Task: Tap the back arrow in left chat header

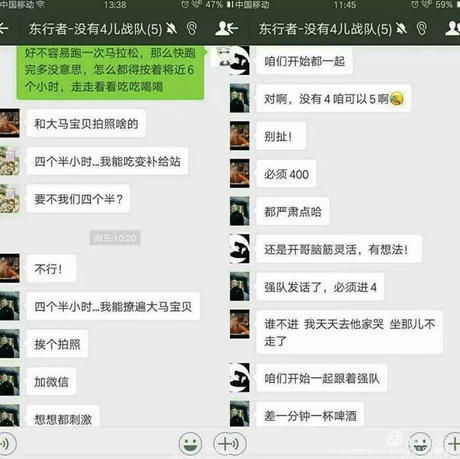Action: click(3, 29)
